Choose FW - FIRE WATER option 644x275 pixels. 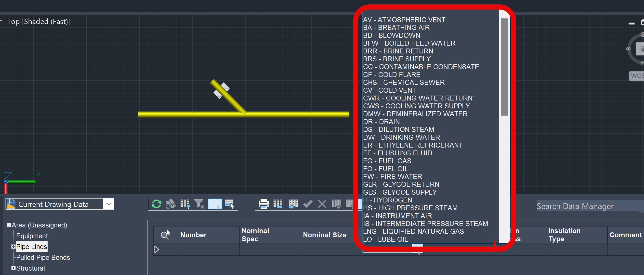tap(392, 176)
